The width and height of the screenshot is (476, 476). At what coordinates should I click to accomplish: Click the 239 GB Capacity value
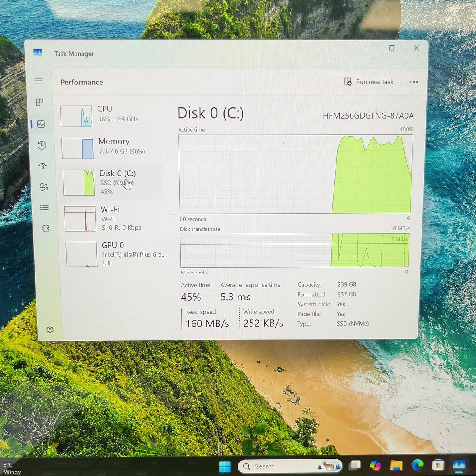coord(347,284)
